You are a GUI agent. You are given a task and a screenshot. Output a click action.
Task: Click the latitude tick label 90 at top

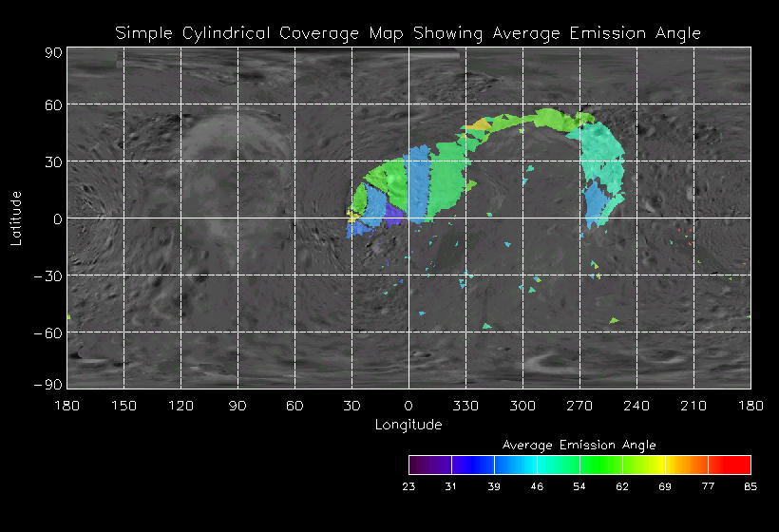[x=53, y=52]
